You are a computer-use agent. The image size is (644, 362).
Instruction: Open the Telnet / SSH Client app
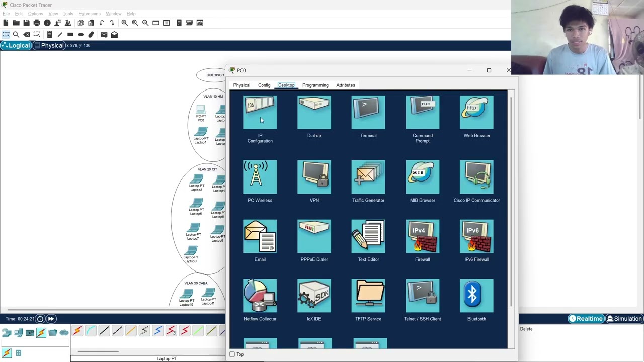click(423, 296)
